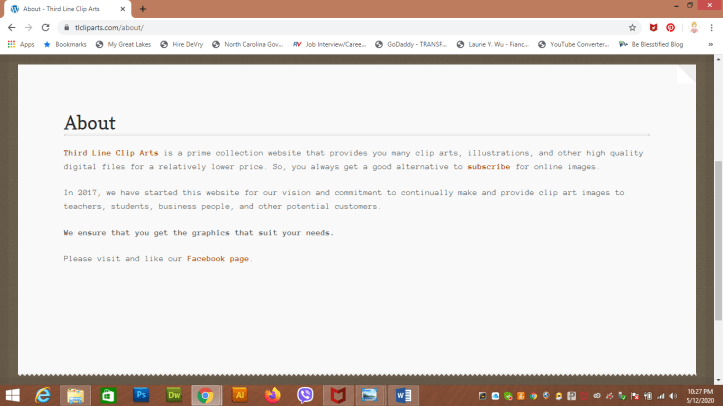
Task: Open Firefox from the taskbar
Action: point(273,395)
